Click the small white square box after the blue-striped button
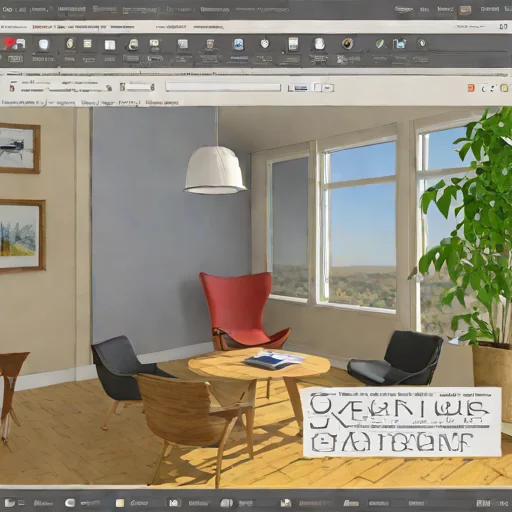The image size is (512, 512). (x=318, y=87)
